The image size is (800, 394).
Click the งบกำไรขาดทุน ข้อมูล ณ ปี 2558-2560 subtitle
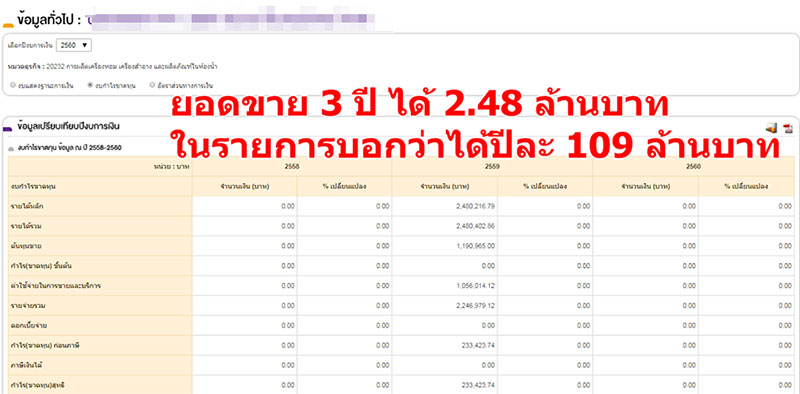(x=69, y=147)
